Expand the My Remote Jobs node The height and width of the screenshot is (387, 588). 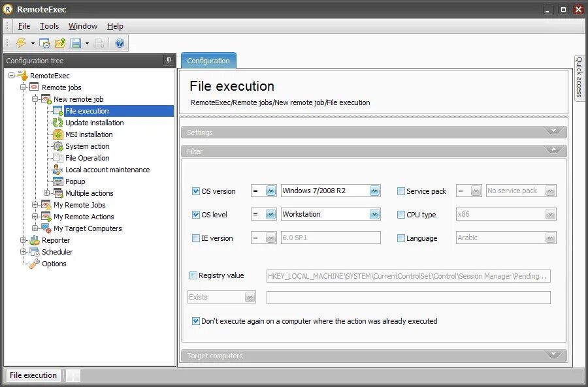coord(35,205)
